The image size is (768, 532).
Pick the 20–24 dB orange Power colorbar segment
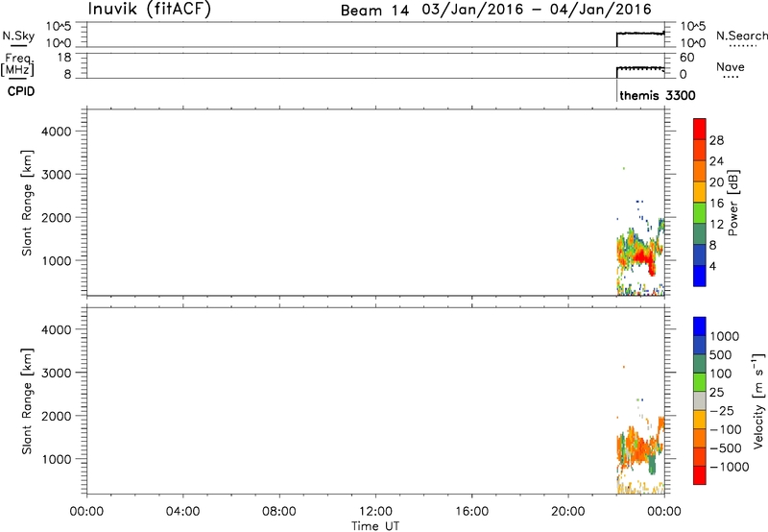(x=700, y=172)
